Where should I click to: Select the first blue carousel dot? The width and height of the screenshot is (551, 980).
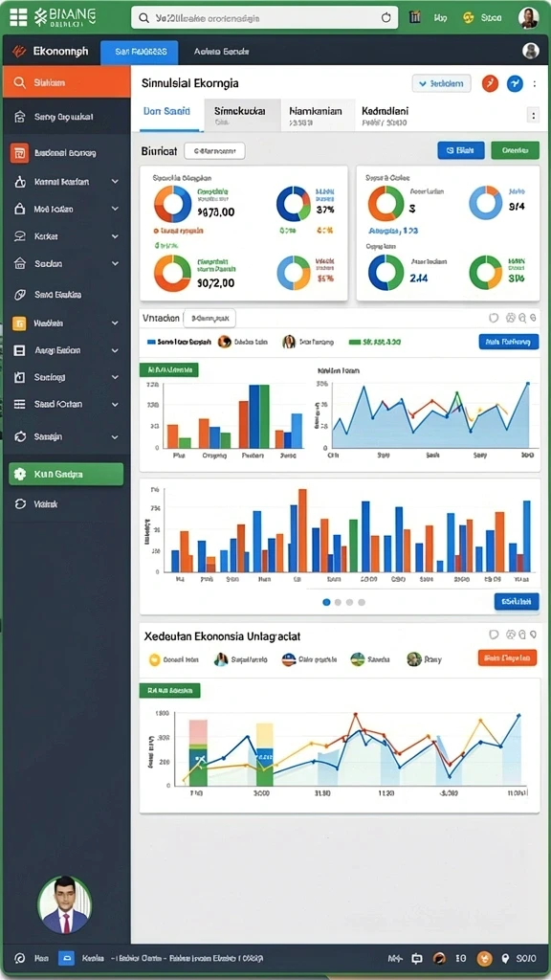(x=326, y=602)
